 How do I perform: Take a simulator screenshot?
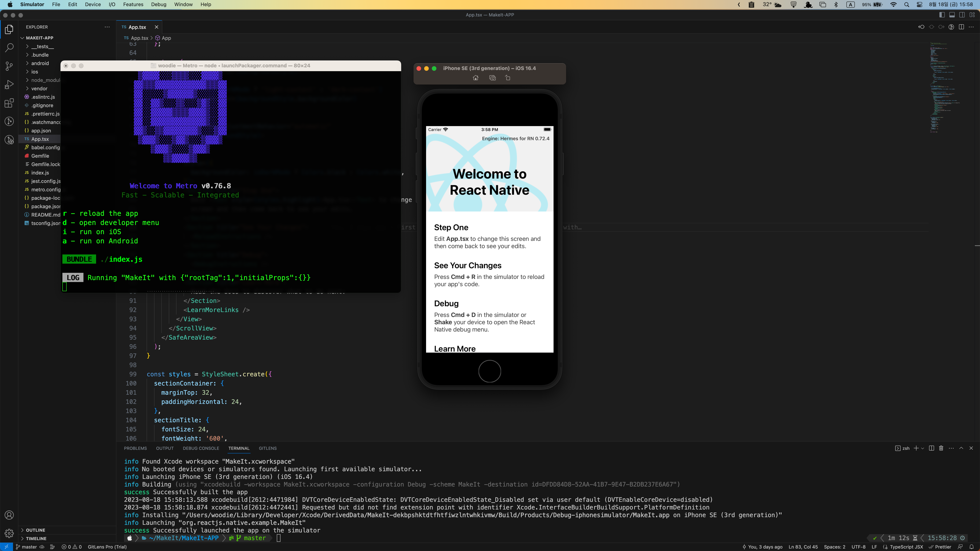(x=492, y=78)
